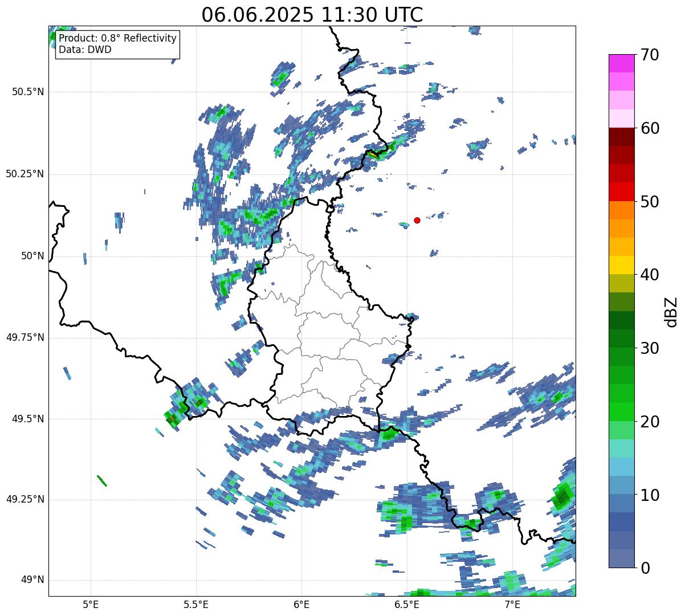
Task: Click the 50°N latitude label
Action: coord(32,256)
